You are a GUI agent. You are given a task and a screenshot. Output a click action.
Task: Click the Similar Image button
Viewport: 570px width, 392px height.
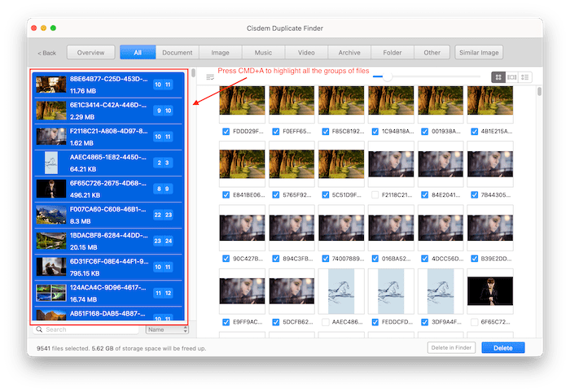(479, 53)
